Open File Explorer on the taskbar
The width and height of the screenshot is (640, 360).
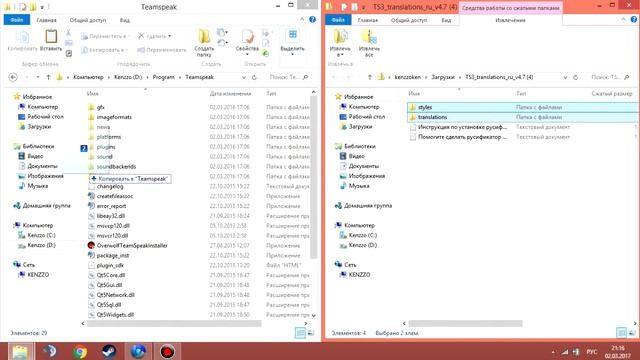click(x=20, y=351)
